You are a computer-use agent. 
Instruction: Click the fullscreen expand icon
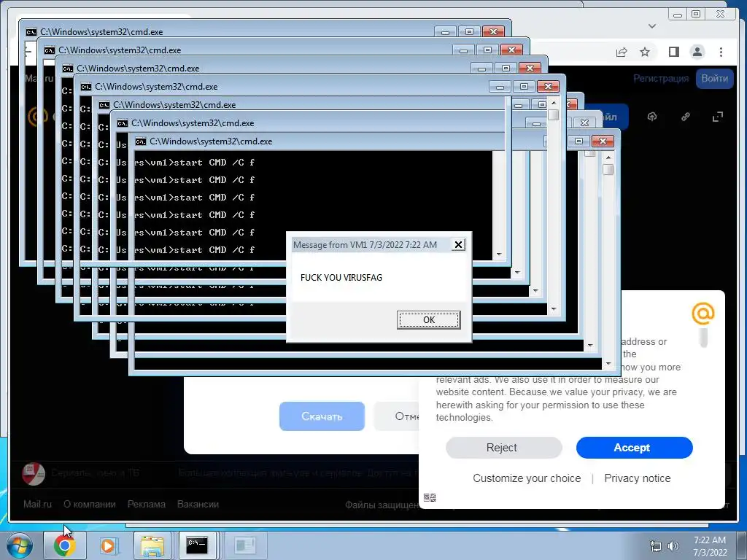718,117
